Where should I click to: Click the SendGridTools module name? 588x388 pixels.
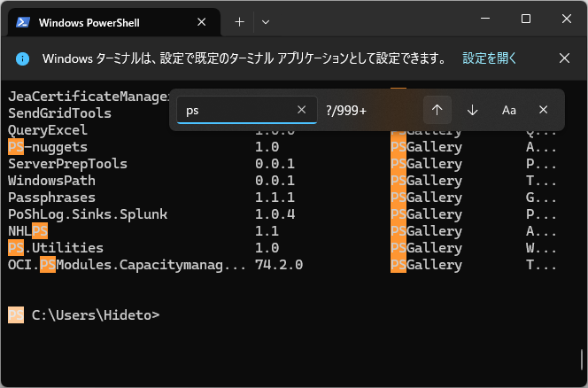coord(59,113)
